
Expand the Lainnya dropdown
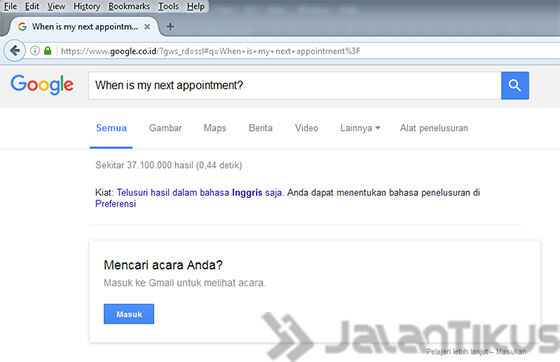coord(360,128)
